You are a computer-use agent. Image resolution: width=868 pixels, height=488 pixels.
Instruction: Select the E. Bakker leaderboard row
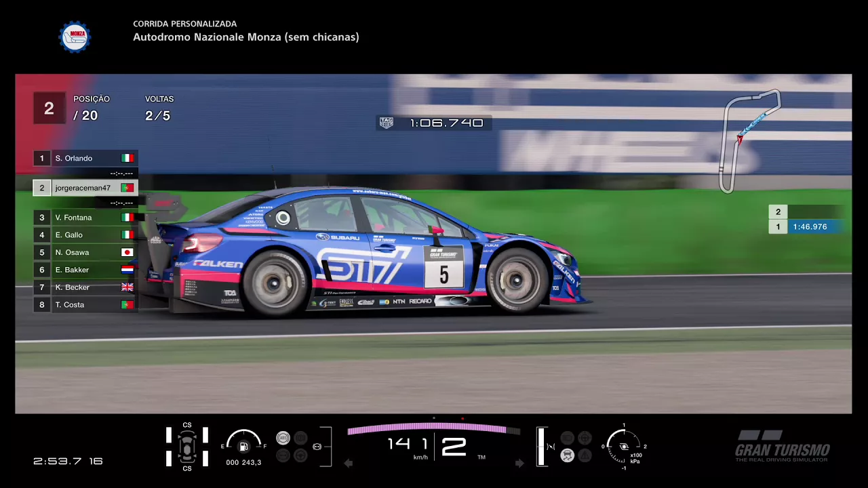[x=85, y=270]
